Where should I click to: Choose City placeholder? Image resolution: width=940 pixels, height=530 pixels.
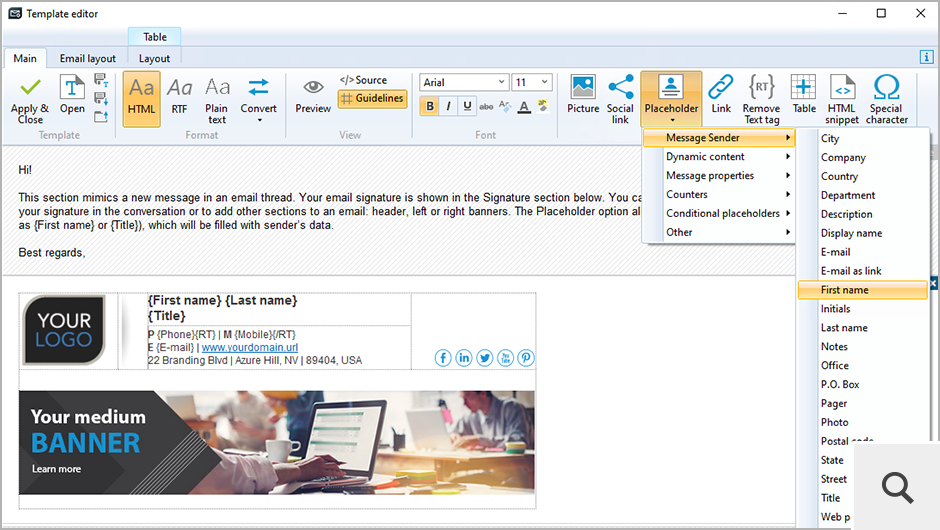click(x=863, y=138)
